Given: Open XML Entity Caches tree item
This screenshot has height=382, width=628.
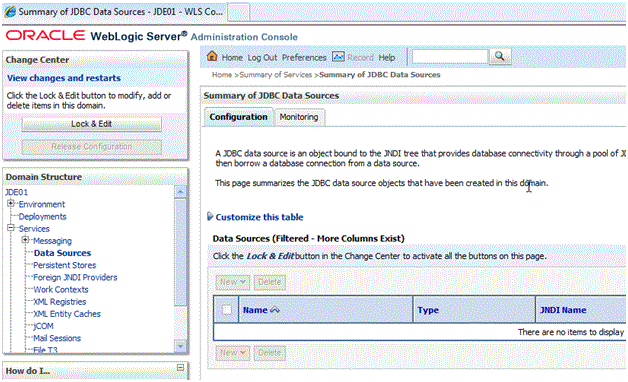Looking at the screenshot, I should (x=67, y=314).
